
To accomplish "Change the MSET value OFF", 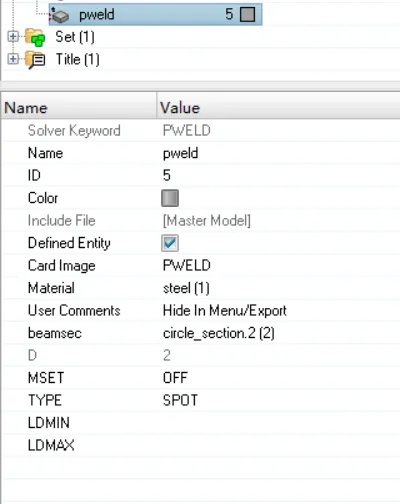I will coord(280,378).
